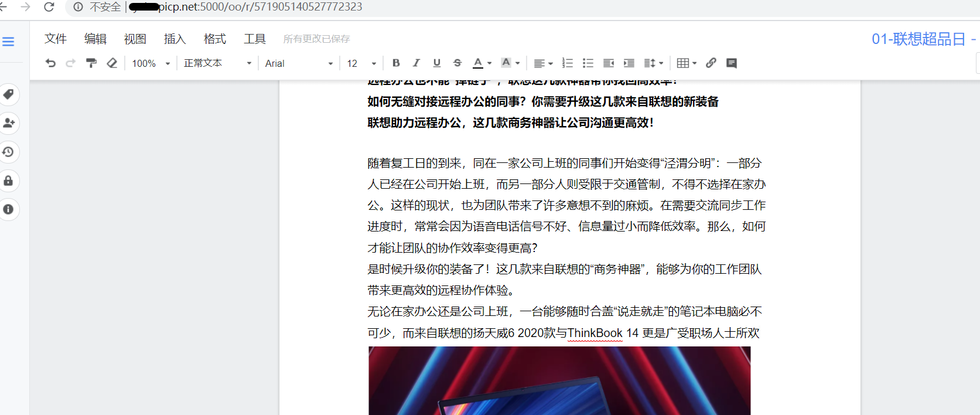Open the 插入 menu
The width and height of the screenshot is (980, 415).
coord(175,39)
